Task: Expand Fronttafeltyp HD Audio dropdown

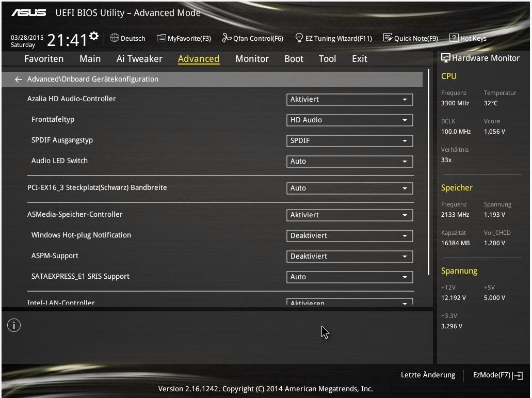Action: click(x=349, y=120)
